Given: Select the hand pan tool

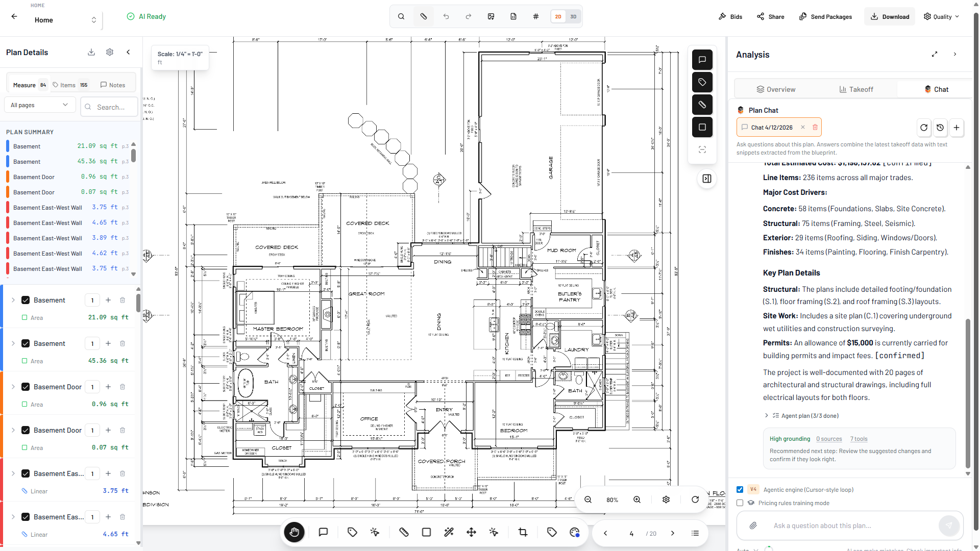Looking at the screenshot, I should pyautogui.click(x=294, y=532).
